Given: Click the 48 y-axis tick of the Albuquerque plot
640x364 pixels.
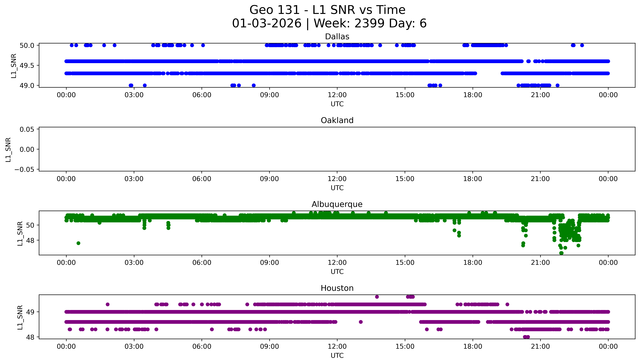Looking at the screenshot, I should coord(30,240).
